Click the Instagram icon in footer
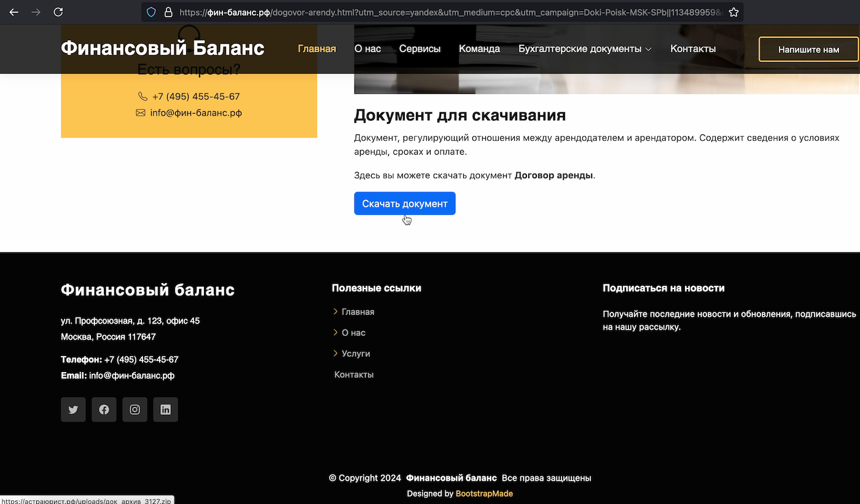Viewport: 860px width, 504px height. tap(135, 409)
